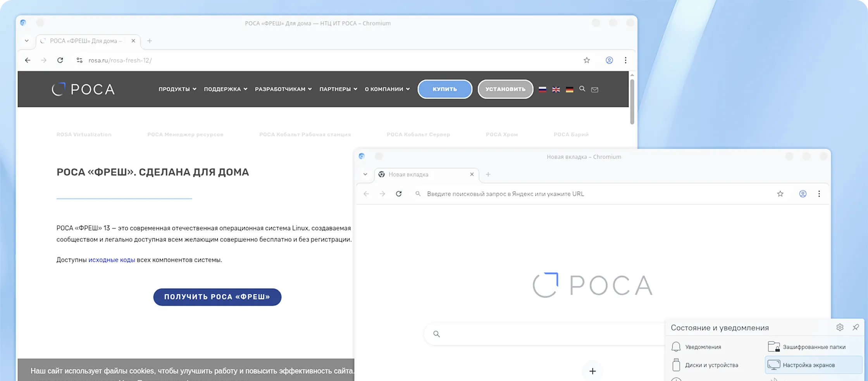The image size is (868, 381).
Task: Click back arrow in Новая вкладка window
Action: [x=366, y=194]
